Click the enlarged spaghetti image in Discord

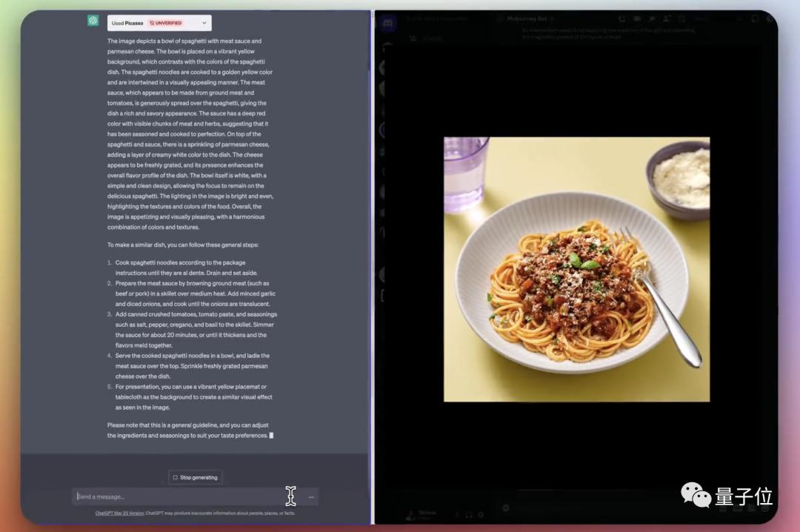(x=576, y=269)
